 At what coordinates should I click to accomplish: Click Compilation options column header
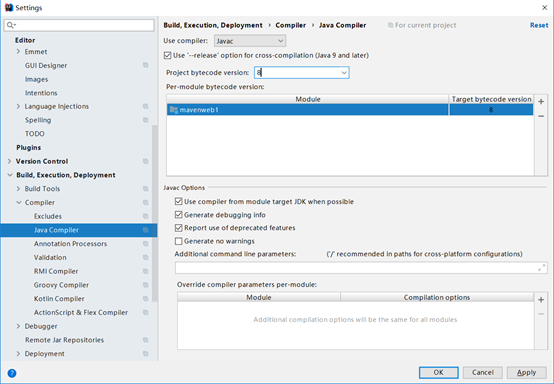[x=437, y=297]
